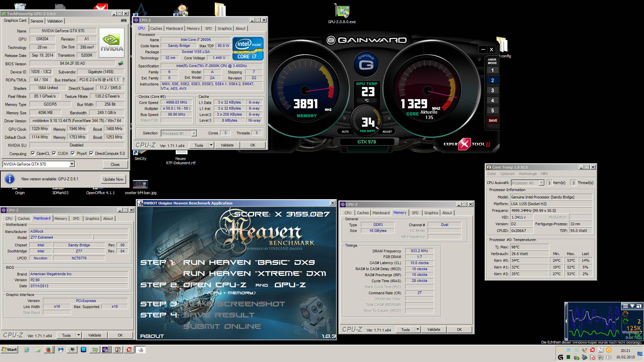This screenshot has height=362, width=644.
Task: Open GPU selection dropdown in GPU-Z
Action: coord(72,164)
